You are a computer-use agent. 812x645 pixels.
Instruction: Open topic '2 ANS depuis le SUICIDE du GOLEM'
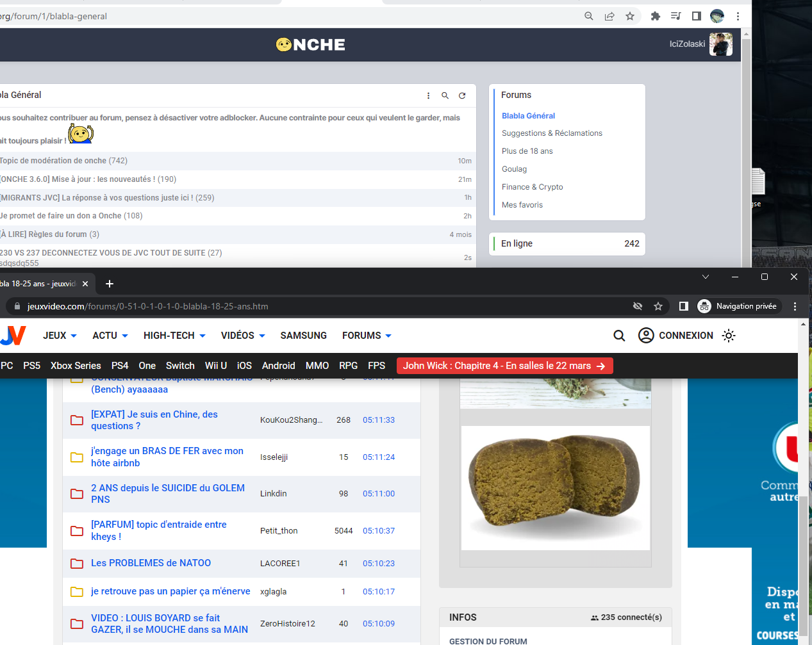[x=168, y=494]
